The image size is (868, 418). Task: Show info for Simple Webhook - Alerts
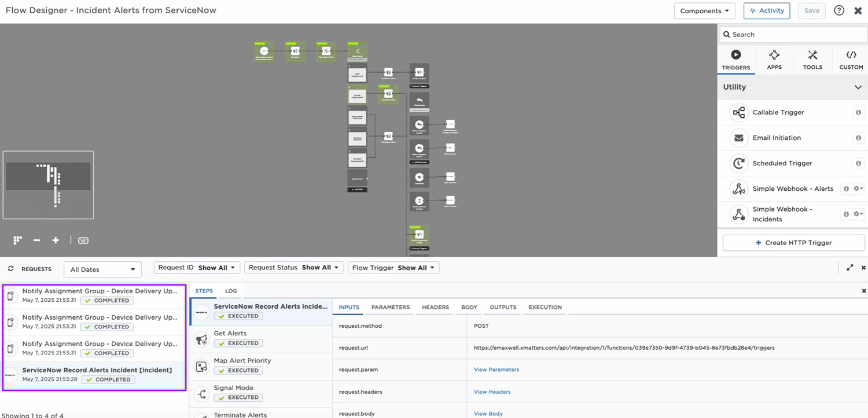click(x=846, y=188)
